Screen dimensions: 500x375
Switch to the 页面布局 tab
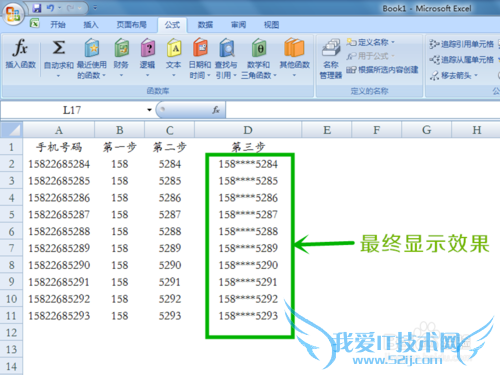click(131, 25)
